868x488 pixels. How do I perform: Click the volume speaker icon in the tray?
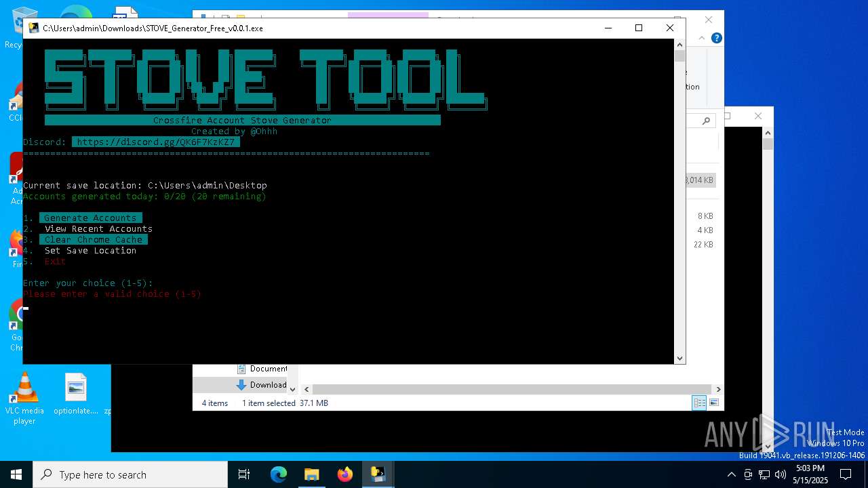(x=781, y=474)
